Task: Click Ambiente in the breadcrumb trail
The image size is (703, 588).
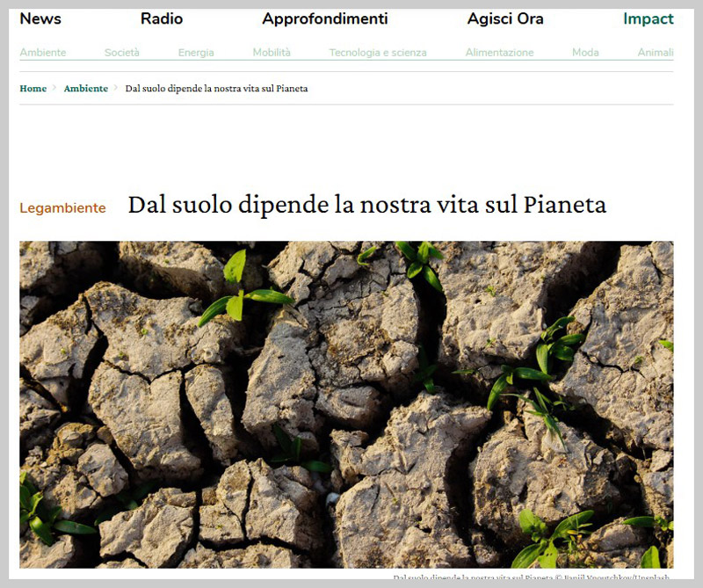Action: tap(86, 89)
